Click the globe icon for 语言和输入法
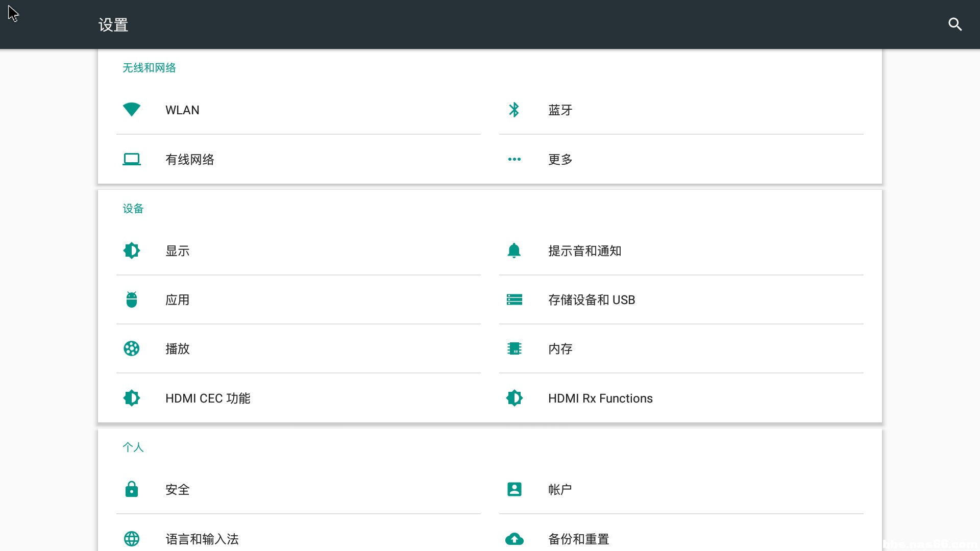Screen dimensions: 980x551 click(132, 539)
